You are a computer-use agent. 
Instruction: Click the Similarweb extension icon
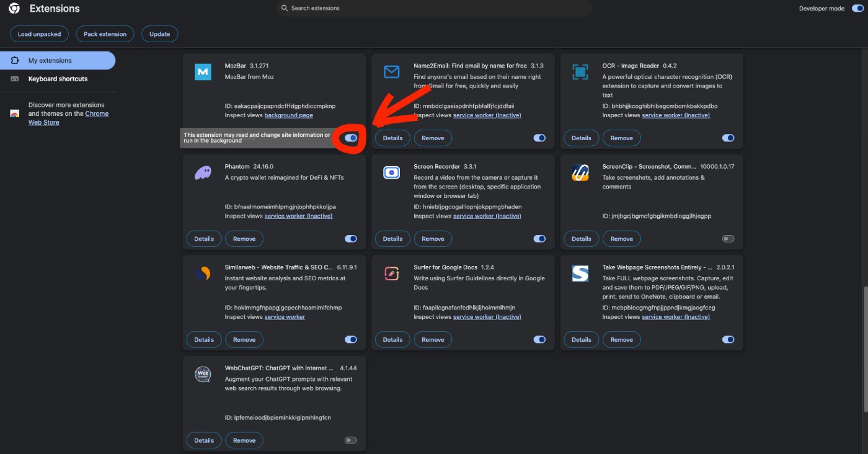[203, 273]
